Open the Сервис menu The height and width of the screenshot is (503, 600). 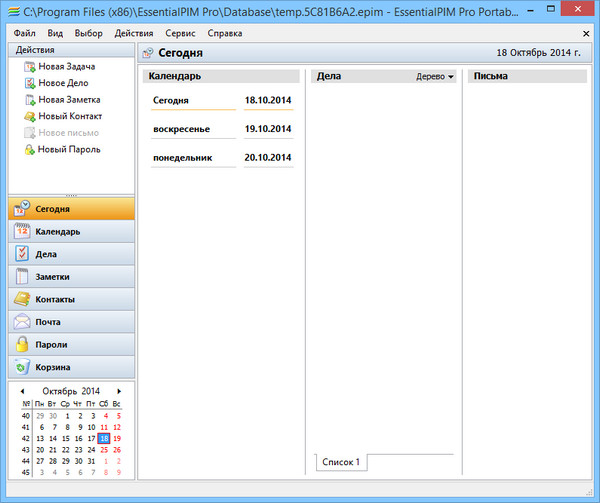coord(180,33)
